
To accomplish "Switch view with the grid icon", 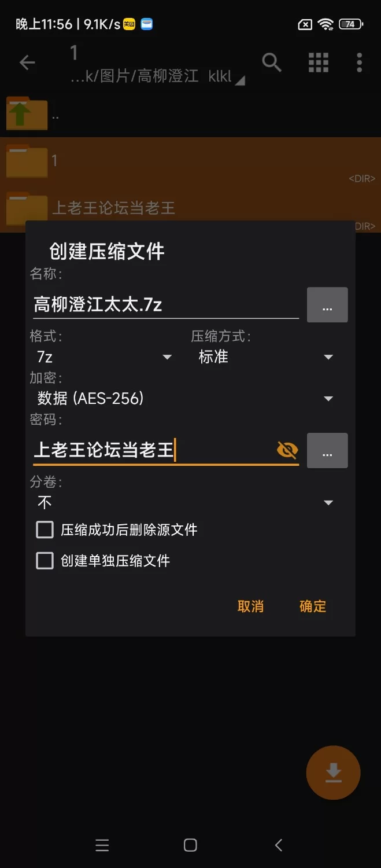I will (x=318, y=62).
